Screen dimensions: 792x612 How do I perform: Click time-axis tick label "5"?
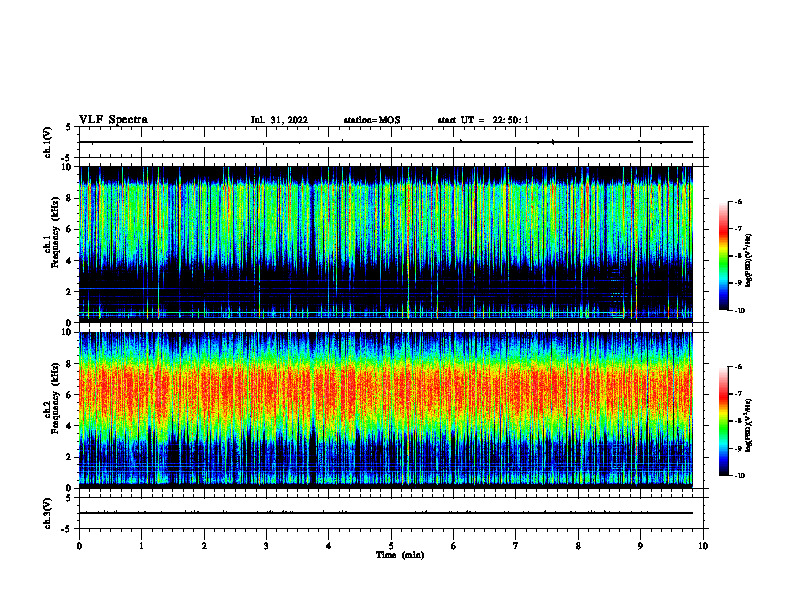pos(391,546)
